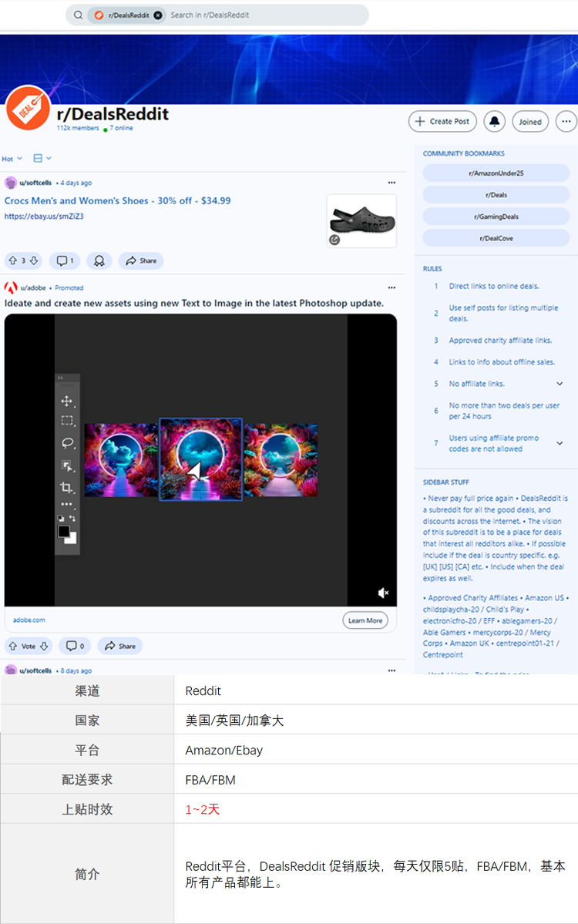Click the notification bell icon
578x924 pixels.
pyautogui.click(x=494, y=121)
